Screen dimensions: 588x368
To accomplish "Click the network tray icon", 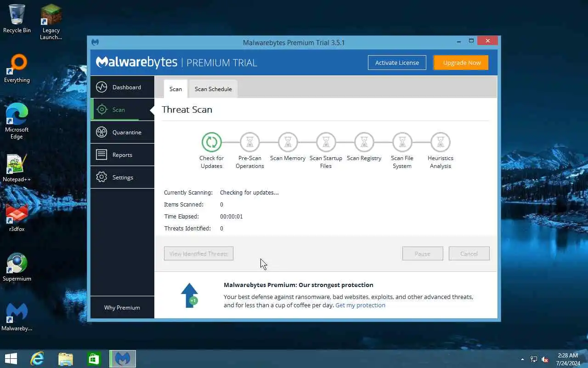I will coord(534,359).
